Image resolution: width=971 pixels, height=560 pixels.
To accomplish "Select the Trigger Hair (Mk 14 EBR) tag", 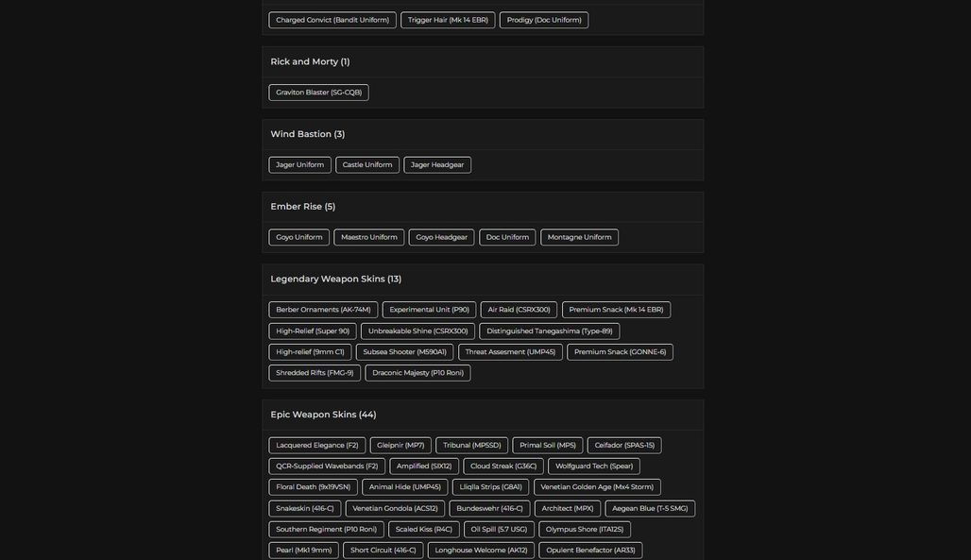I will 448,20.
